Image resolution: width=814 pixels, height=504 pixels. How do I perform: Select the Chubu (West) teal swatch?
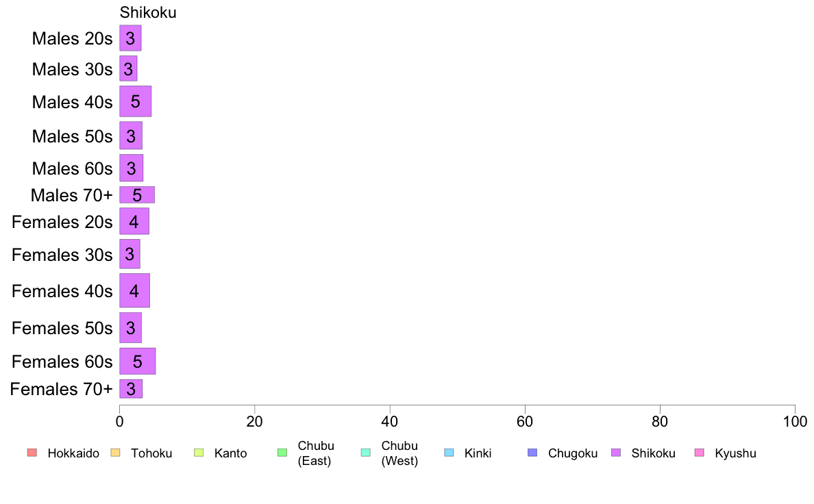pos(365,453)
